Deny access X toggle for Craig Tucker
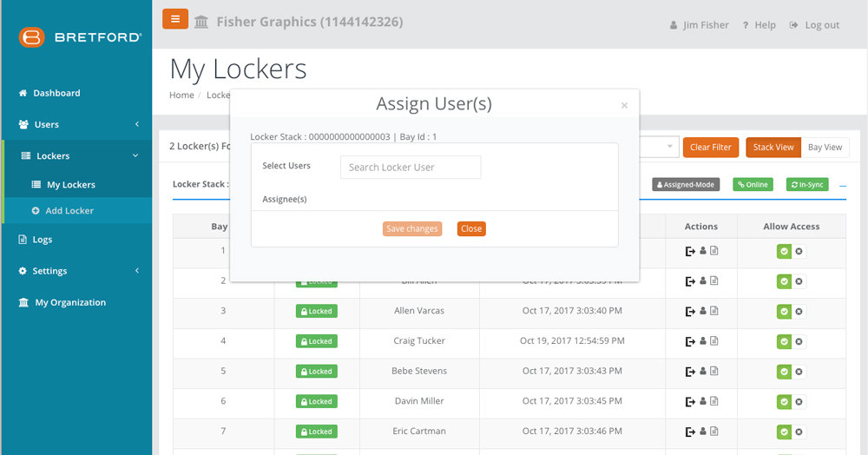The height and width of the screenshot is (455, 868). pos(799,341)
